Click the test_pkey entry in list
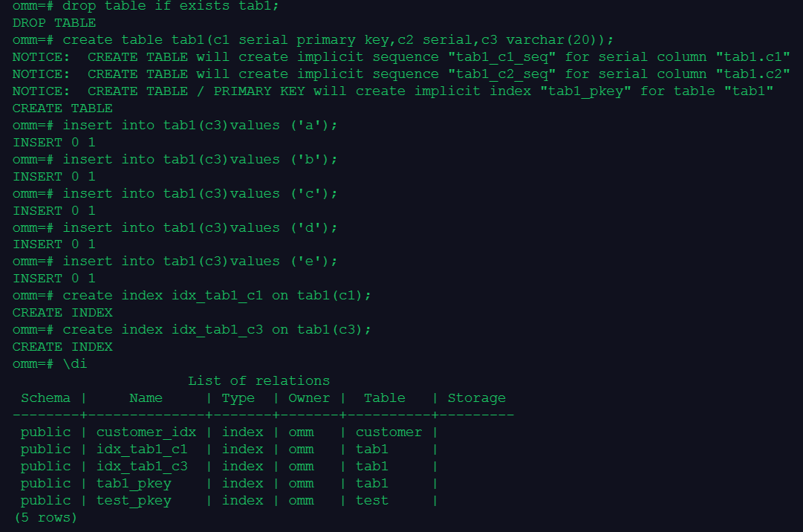This screenshot has width=803, height=532. point(134,501)
